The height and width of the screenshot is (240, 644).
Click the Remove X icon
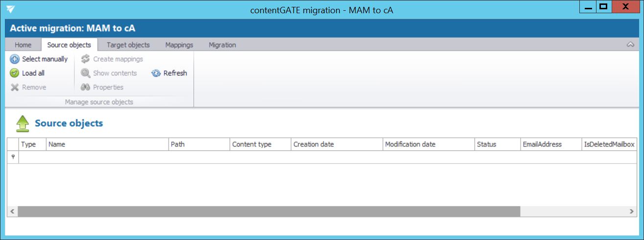coord(15,88)
